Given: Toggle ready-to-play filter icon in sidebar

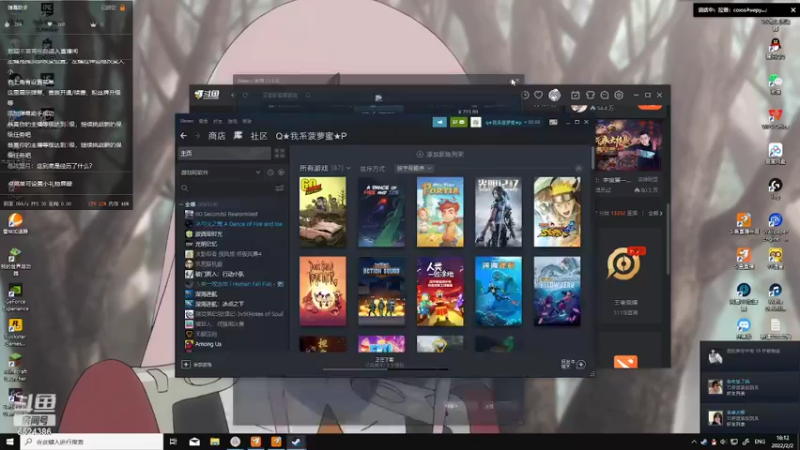Looking at the screenshot, I should point(281,172).
